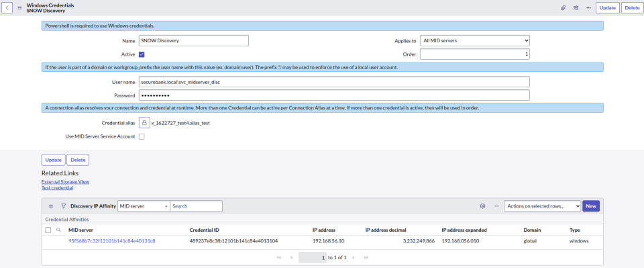Check the select-all rows checkbox
The image size is (644, 268).
[x=48, y=230]
